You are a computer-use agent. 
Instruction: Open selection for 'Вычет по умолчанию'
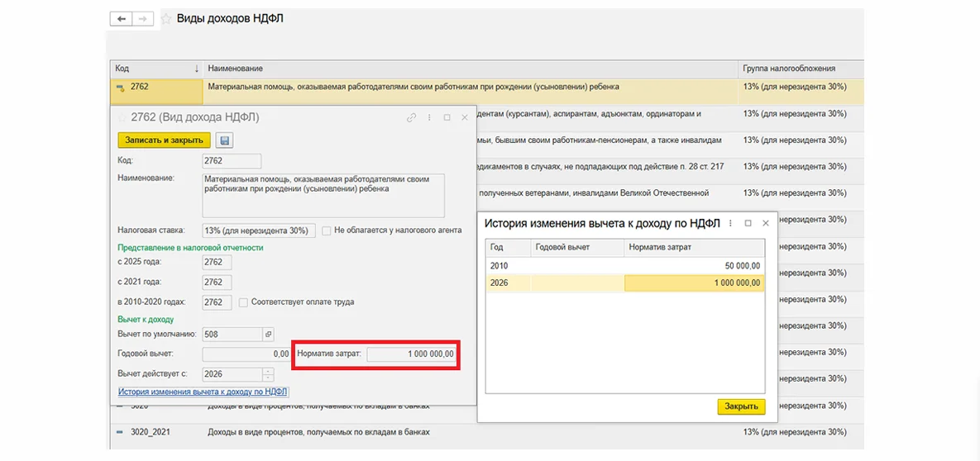tap(268, 335)
